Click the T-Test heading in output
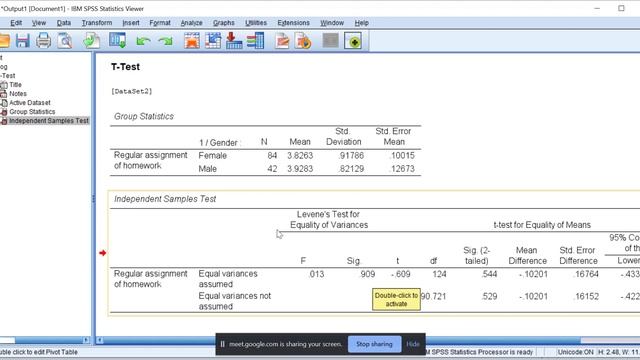The width and height of the screenshot is (640, 360). (125, 67)
